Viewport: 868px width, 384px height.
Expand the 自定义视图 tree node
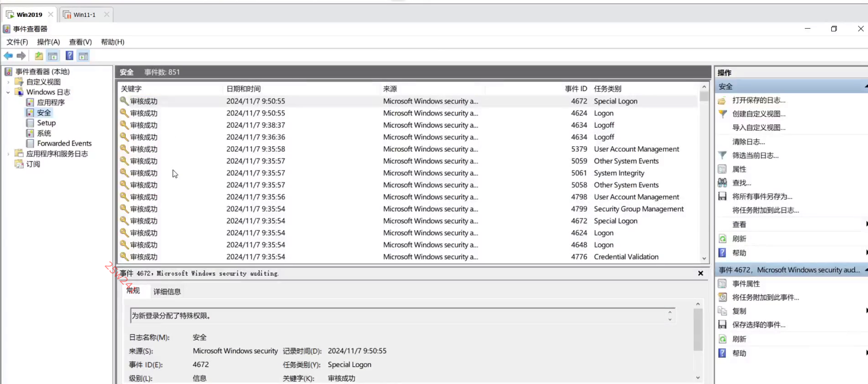click(x=8, y=82)
